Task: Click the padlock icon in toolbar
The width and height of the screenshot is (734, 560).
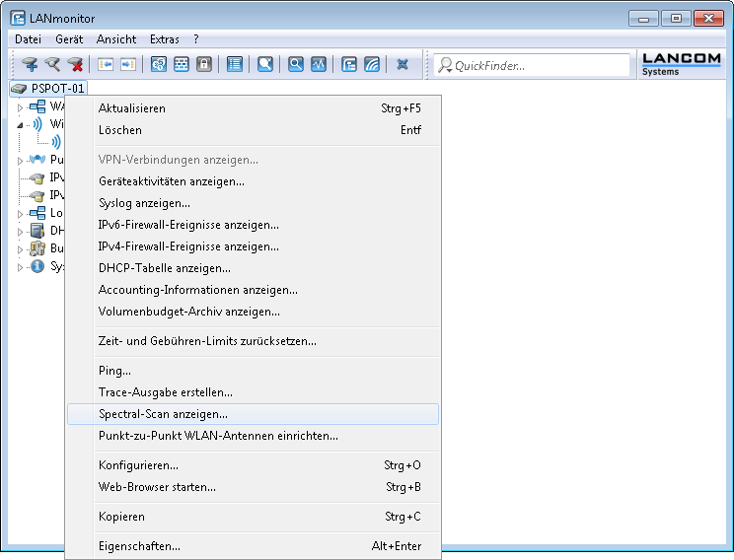Action: click(204, 65)
